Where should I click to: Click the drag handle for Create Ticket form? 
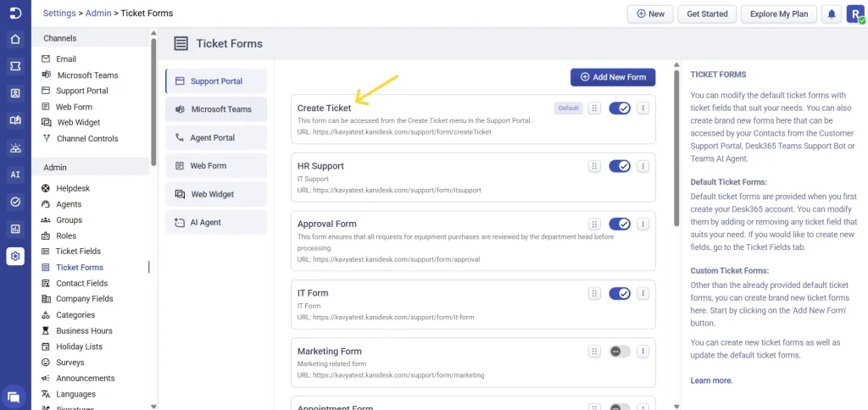594,108
